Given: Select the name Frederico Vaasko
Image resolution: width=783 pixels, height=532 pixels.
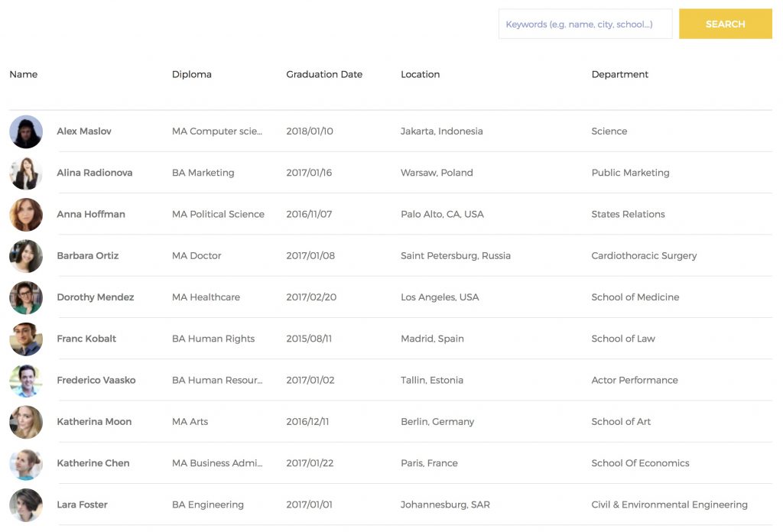Looking at the screenshot, I should tap(96, 380).
